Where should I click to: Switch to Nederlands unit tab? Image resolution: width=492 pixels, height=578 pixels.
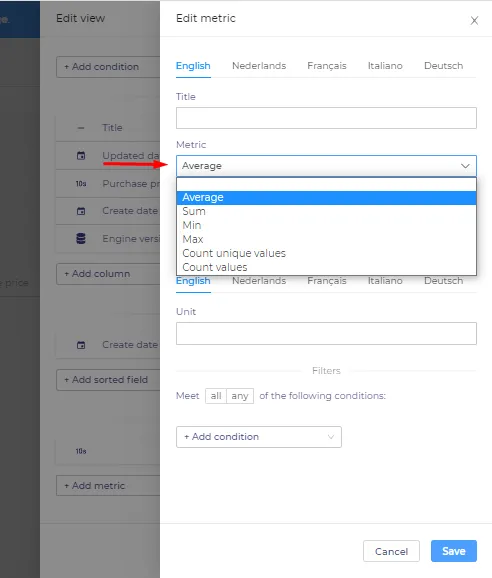coord(259,281)
